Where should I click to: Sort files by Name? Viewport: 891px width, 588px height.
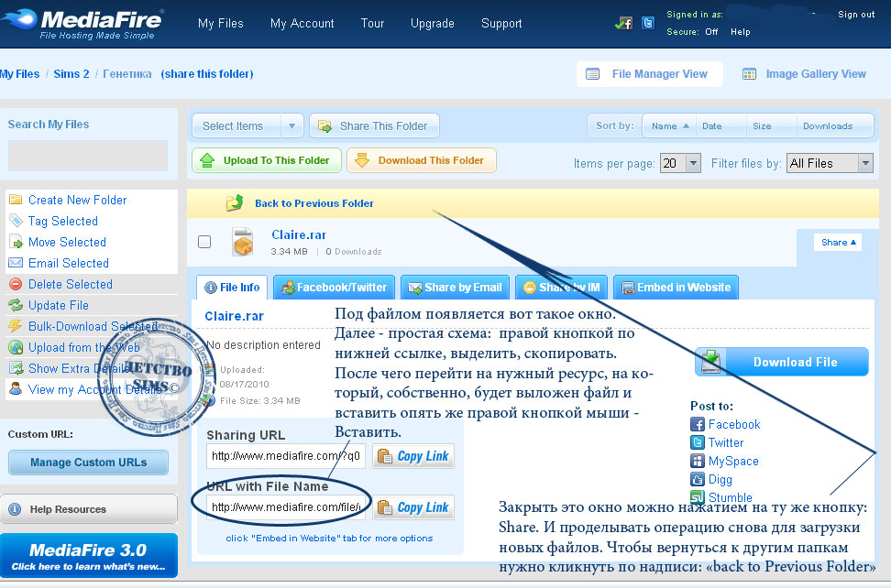[x=670, y=126]
